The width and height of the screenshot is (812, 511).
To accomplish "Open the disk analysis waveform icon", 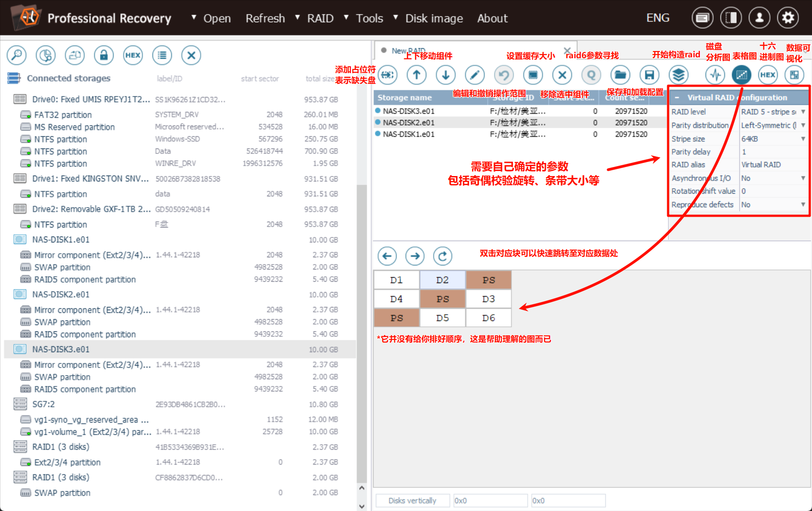I will pyautogui.click(x=715, y=75).
